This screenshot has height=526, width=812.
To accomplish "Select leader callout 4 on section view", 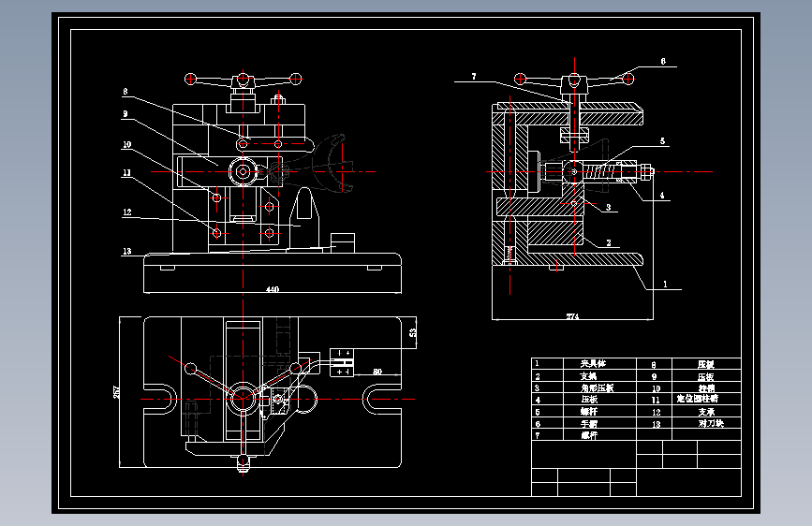I will 662,196.
